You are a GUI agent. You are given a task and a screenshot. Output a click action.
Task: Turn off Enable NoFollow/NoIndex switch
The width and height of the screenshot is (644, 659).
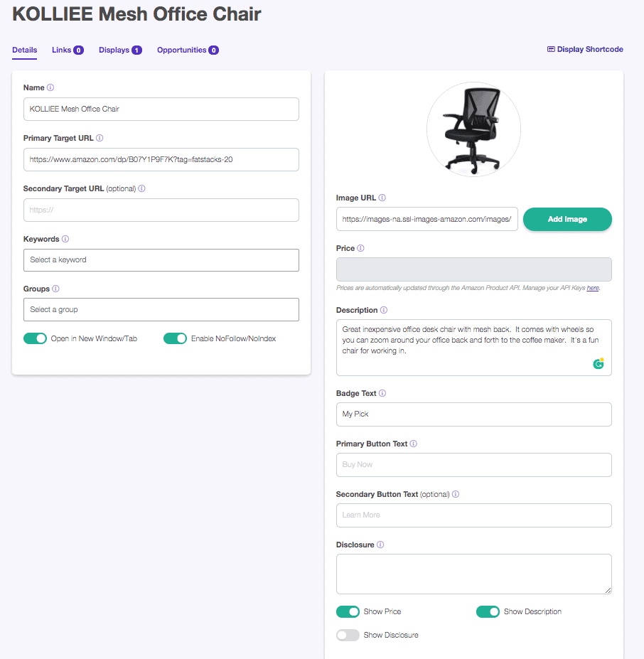pyautogui.click(x=175, y=339)
